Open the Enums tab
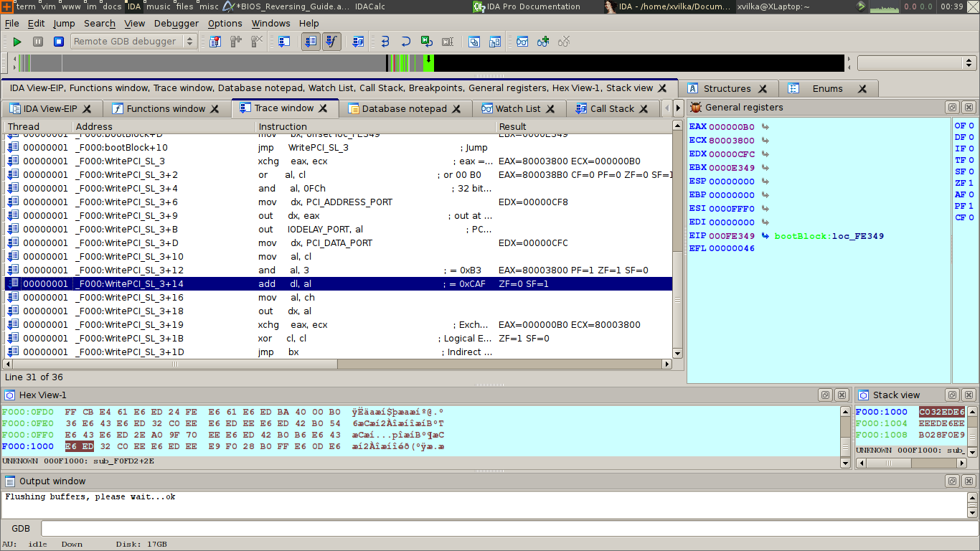The width and height of the screenshot is (980, 551). (827, 89)
